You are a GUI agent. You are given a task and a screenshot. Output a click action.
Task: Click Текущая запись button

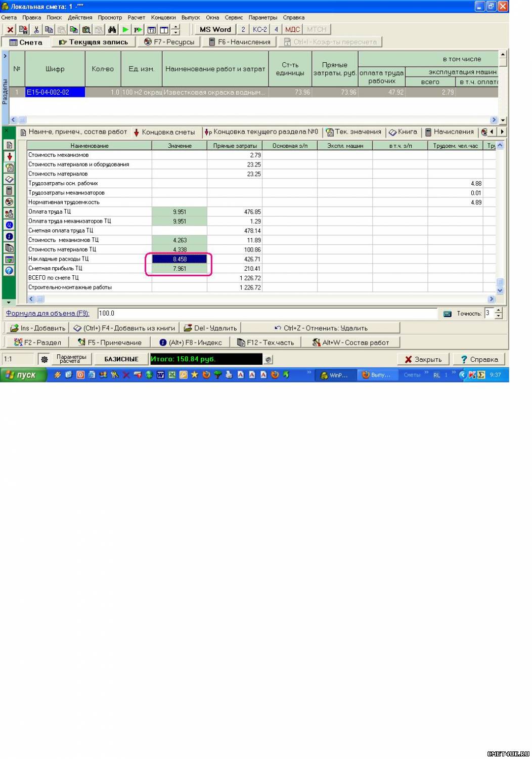coord(94,42)
